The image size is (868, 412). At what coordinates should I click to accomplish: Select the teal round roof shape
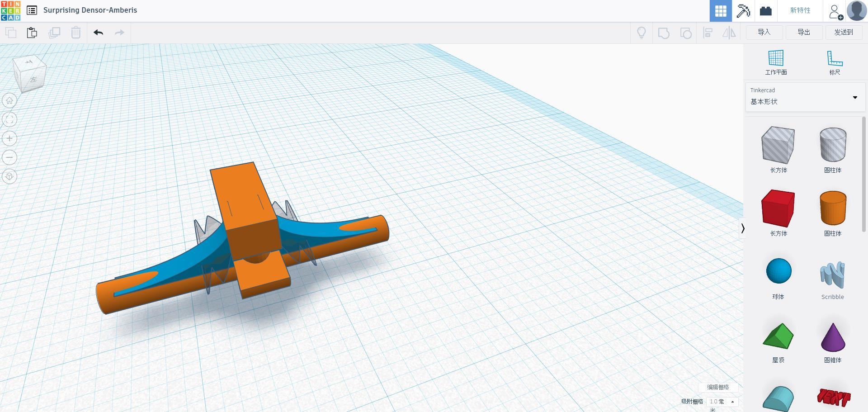tap(778, 398)
